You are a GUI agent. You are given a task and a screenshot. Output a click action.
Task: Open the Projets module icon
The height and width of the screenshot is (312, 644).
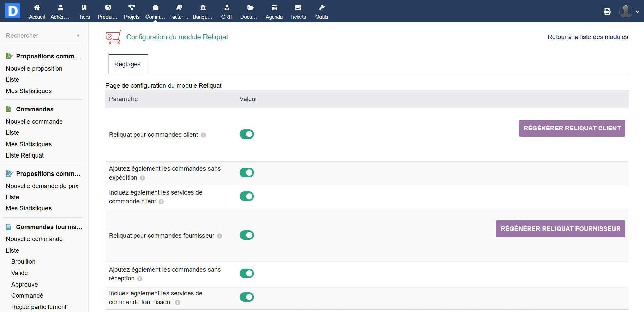tap(132, 8)
